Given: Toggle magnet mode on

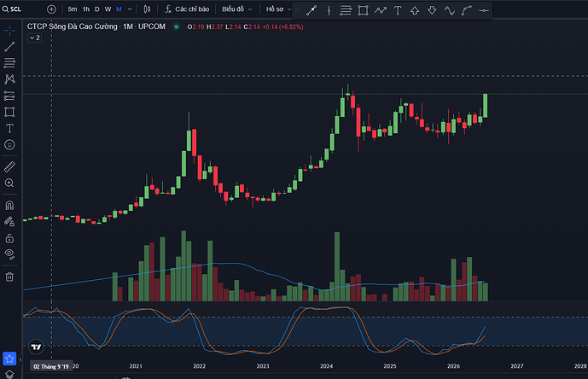Looking at the screenshot, I should point(9,205).
